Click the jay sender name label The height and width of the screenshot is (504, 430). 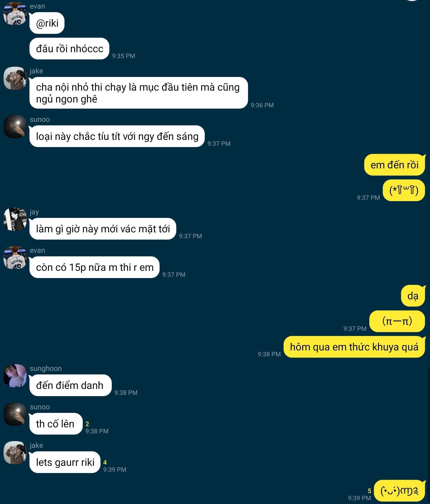[34, 212]
